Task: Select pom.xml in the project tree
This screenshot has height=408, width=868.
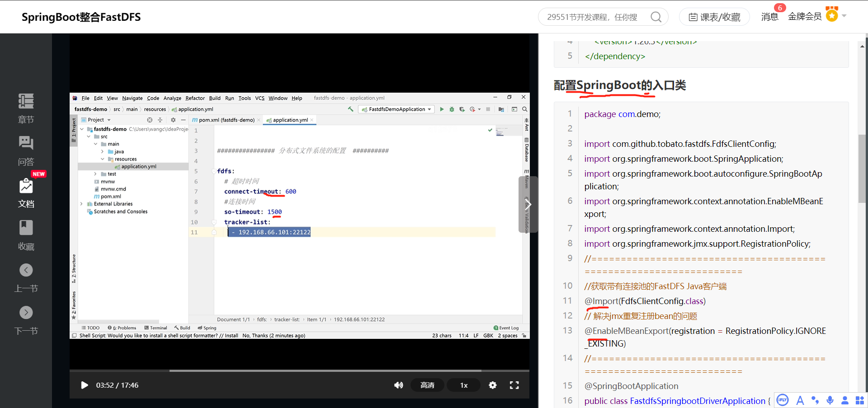Action: point(108,197)
